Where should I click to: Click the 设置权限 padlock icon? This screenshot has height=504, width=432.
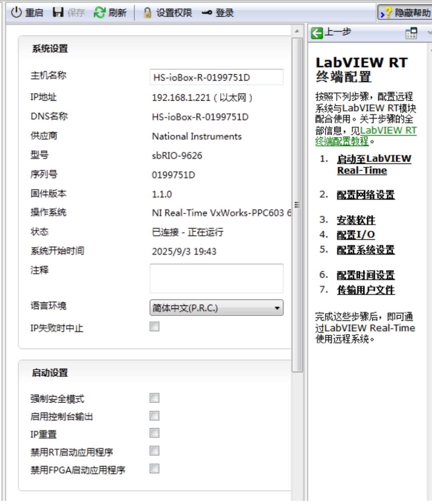(148, 13)
